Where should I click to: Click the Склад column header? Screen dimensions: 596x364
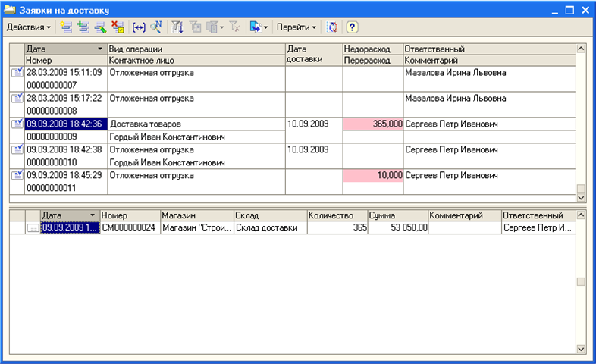[x=270, y=215]
